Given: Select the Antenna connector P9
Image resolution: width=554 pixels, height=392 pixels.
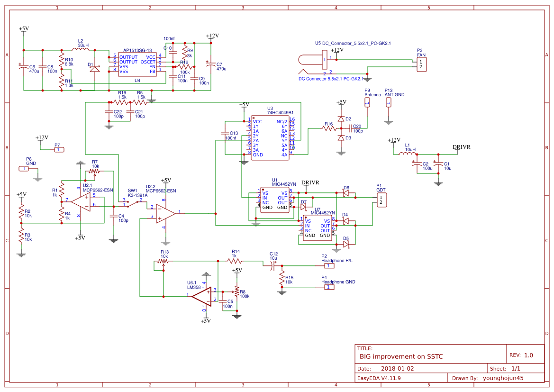Looking at the screenshot, I should click(x=368, y=103).
